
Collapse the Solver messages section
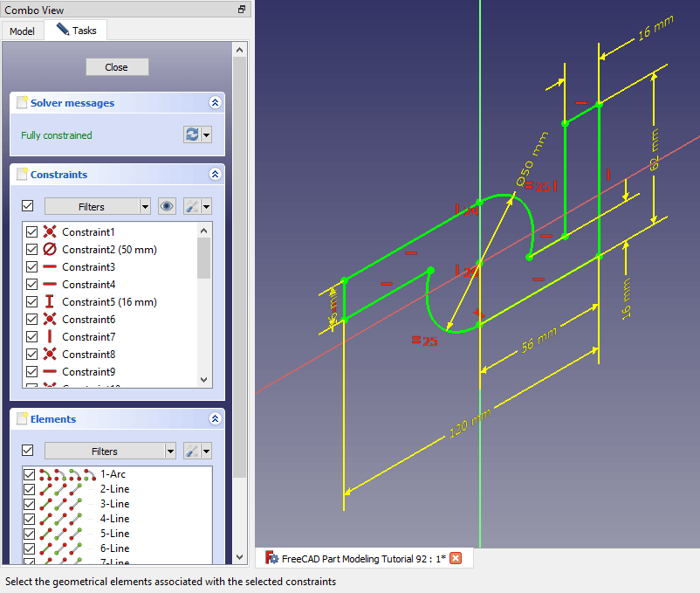tap(216, 103)
